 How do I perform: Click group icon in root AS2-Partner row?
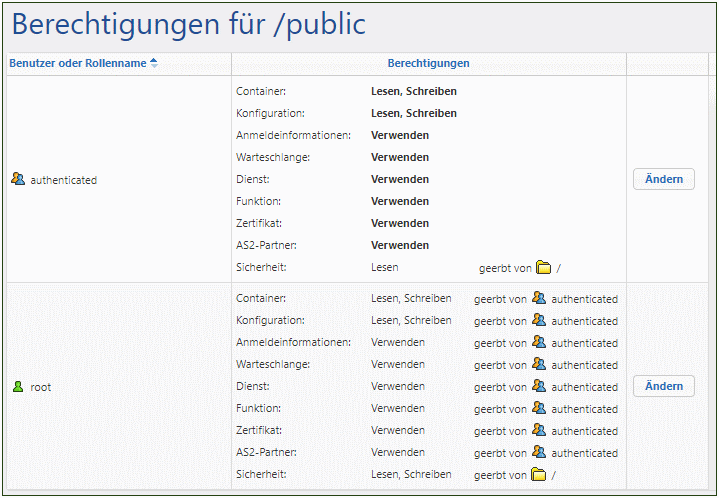pos(539,452)
